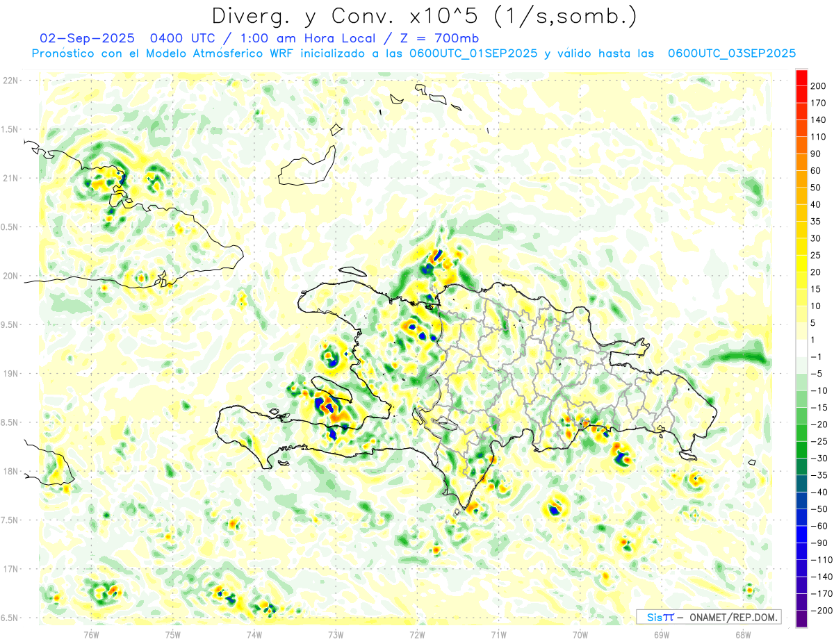Select the '21N' latitude label
834x644 pixels.
(10, 178)
